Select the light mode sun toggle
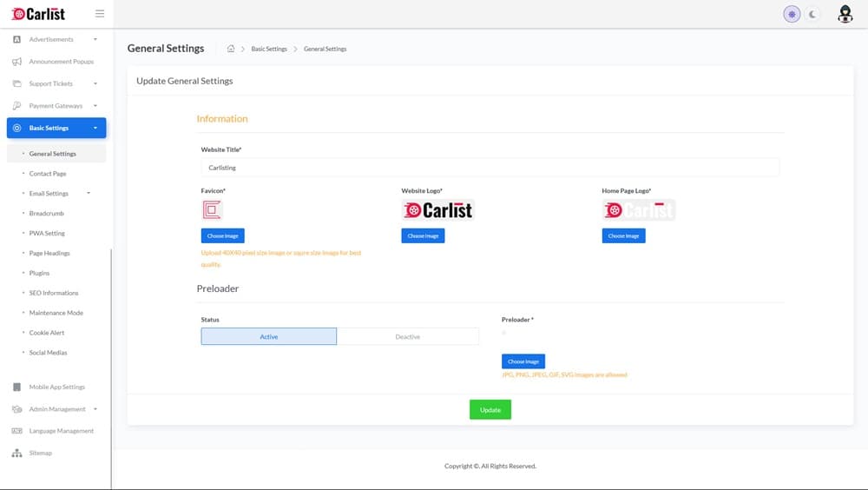The width and height of the screenshot is (868, 490). 792,14
